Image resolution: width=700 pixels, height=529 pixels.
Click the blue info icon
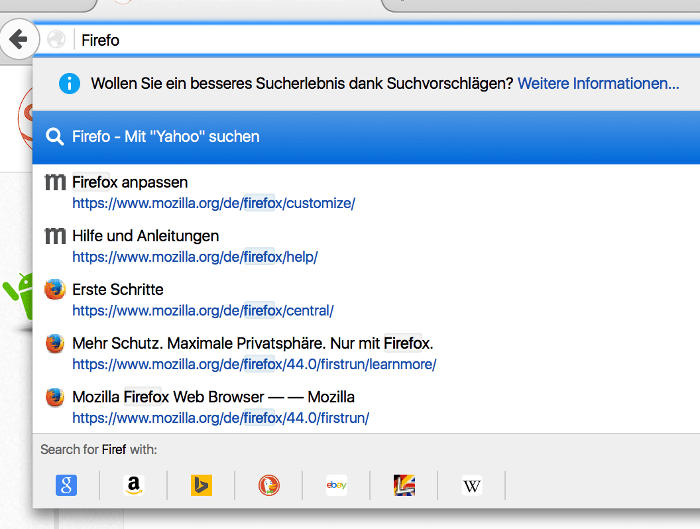[69, 83]
